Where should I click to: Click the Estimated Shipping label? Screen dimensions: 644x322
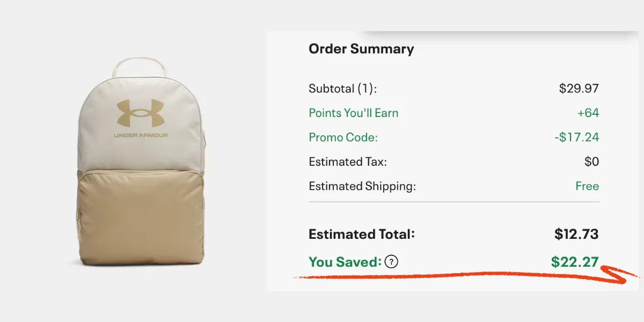[x=362, y=186]
